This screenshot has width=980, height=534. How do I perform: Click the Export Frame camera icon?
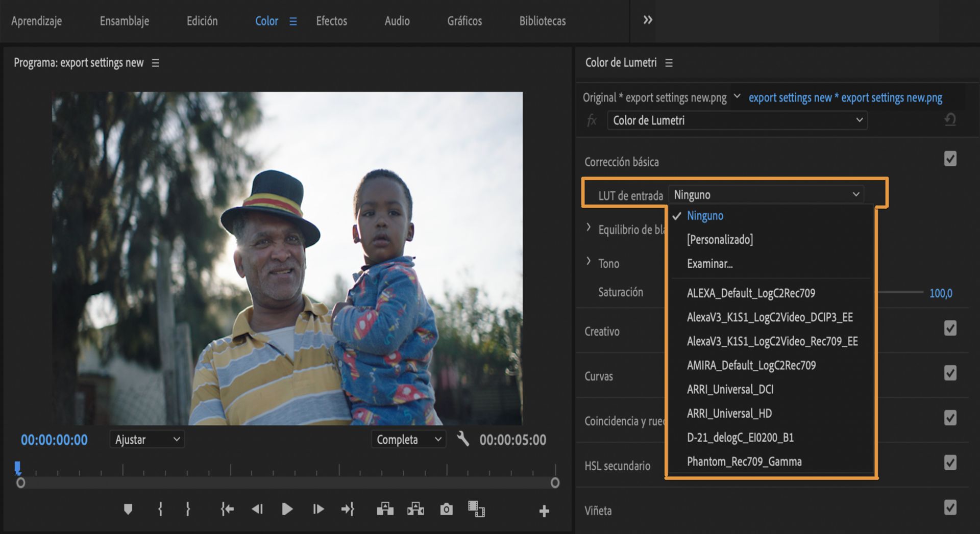click(x=446, y=509)
